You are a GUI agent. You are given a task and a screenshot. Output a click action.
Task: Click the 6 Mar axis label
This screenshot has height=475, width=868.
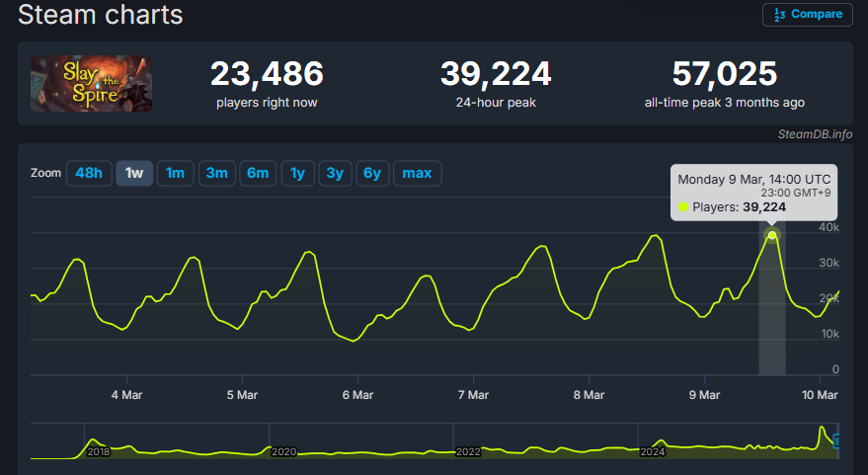click(x=357, y=395)
